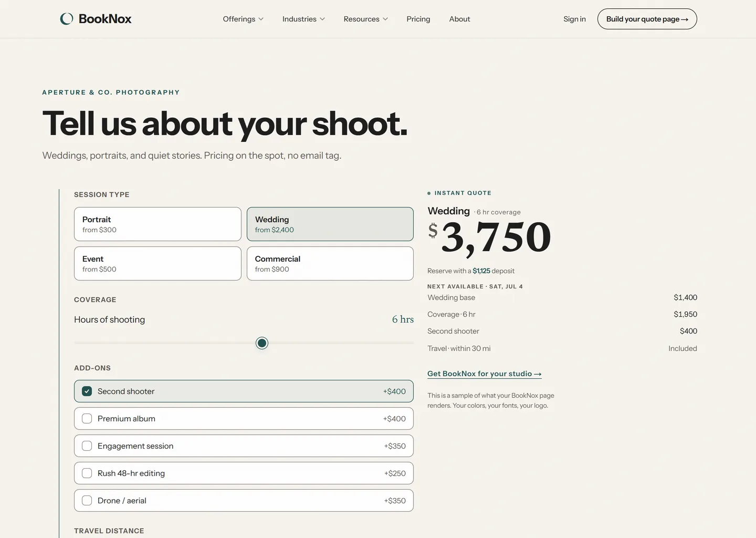
Task: Click the $3,750 quote total
Action: [489, 237]
